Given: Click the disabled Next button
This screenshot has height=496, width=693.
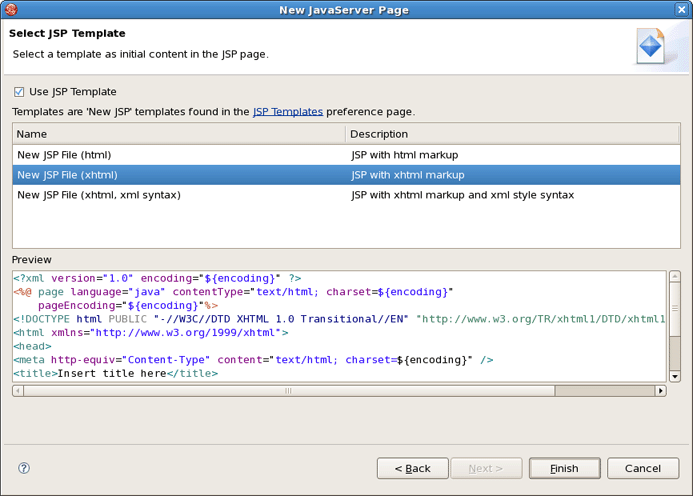Looking at the screenshot, I should pos(486,468).
